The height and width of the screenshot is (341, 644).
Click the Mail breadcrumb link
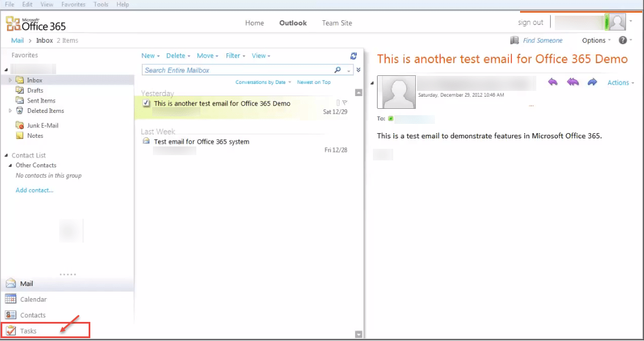(x=17, y=40)
